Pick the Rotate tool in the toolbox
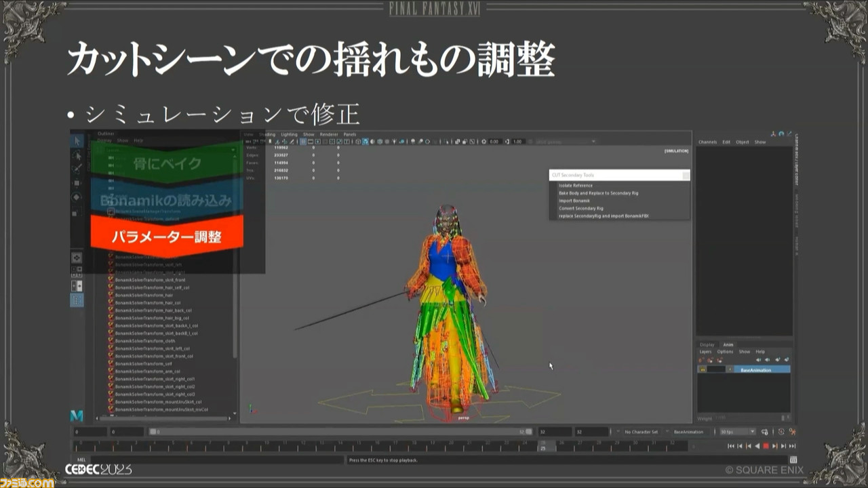Viewport: 868px width, 488px height. [x=77, y=197]
